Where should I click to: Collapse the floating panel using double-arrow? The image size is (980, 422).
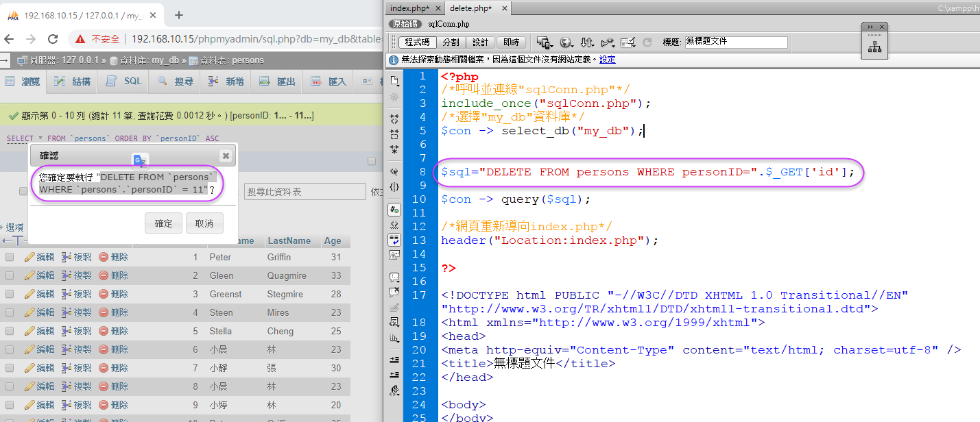click(x=870, y=27)
